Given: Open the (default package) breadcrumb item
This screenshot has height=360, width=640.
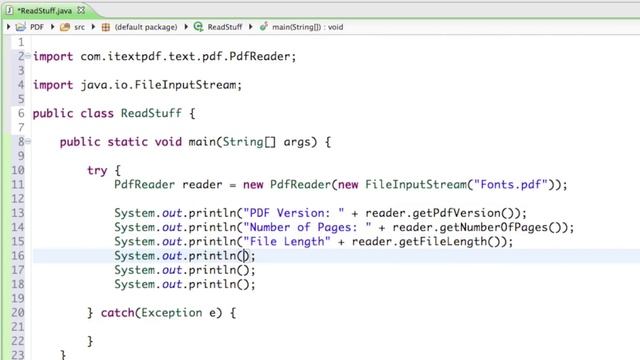Looking at the screenshot, I should [x=146, y=27].
